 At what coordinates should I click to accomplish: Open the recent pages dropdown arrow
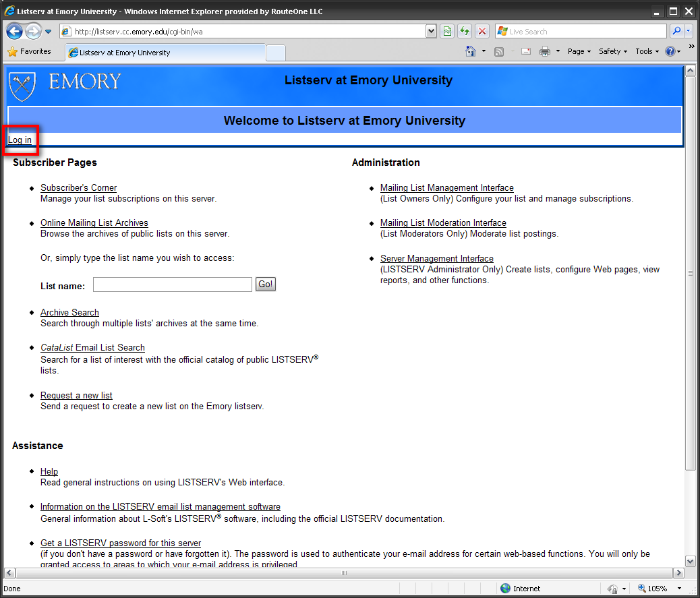pos(48,32)
